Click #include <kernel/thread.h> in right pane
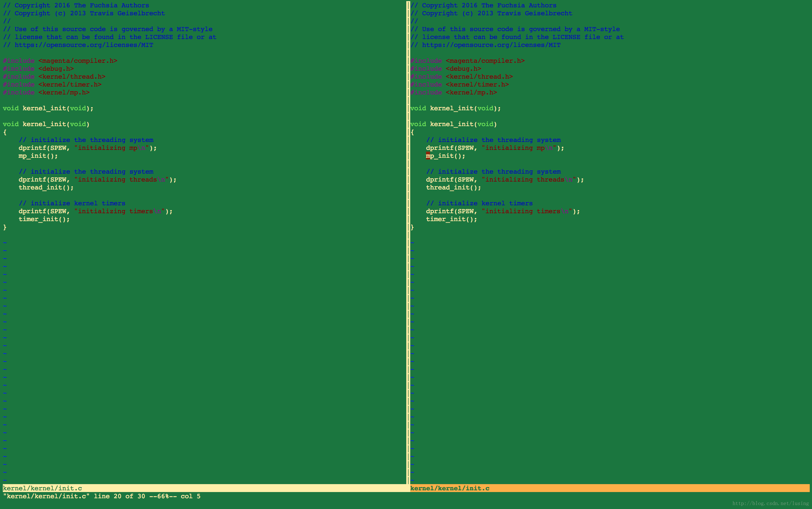This screenshot has width=812, height=509. click(461, 77)
